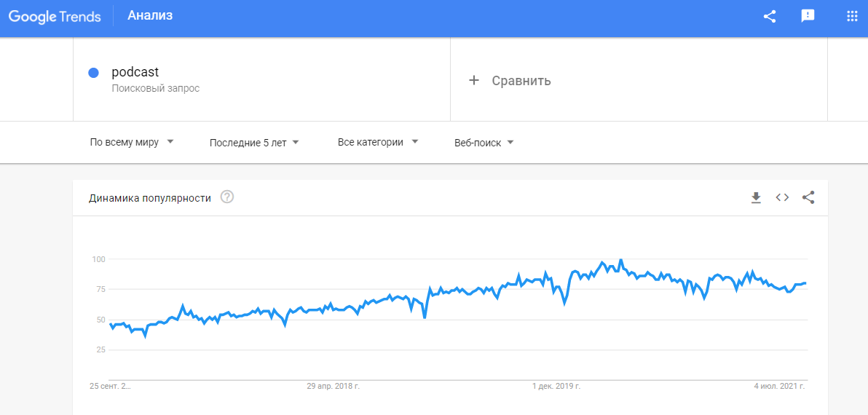Expand the Все категории dropdown
This screenshot has height=415, width=868.
coord(378,142)
